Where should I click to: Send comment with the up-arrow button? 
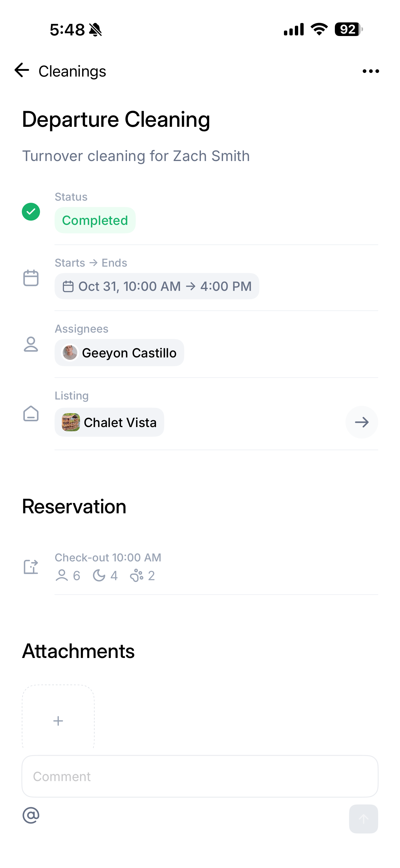click(363, 819)
